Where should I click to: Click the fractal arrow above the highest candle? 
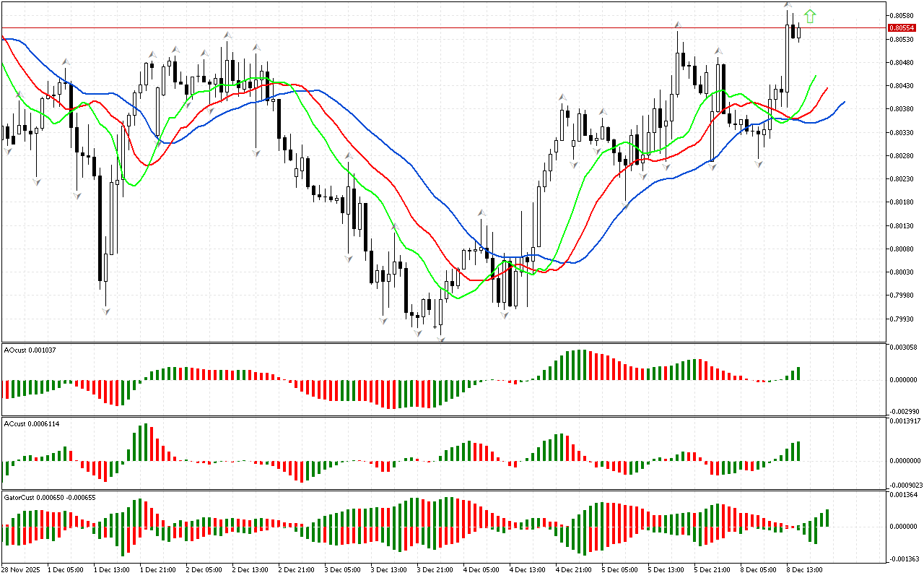[788, 5]
